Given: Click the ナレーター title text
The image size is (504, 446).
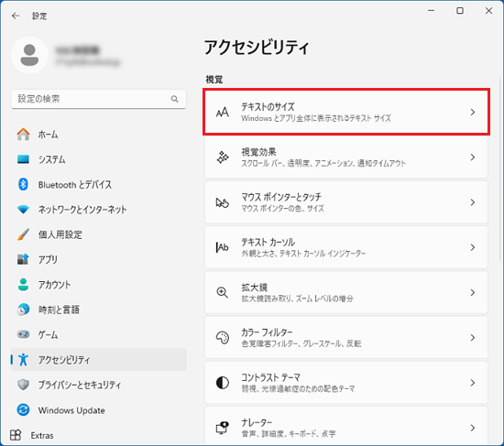Looking at the screenshot, I should [x=257, y=422].
